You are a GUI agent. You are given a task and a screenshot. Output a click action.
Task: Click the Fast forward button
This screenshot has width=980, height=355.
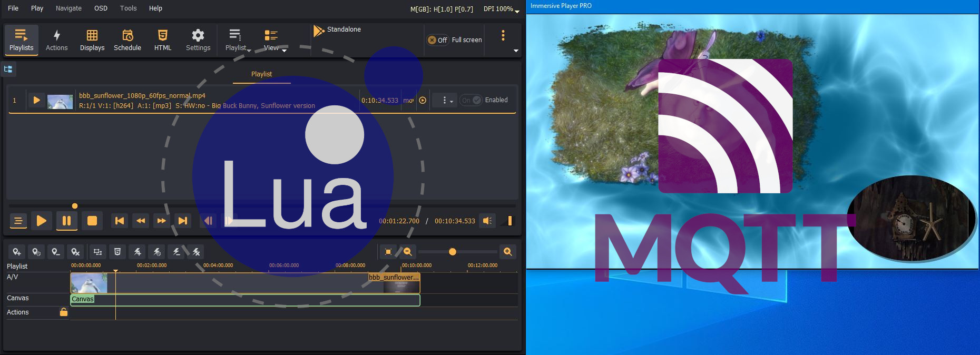coord(162,221)
